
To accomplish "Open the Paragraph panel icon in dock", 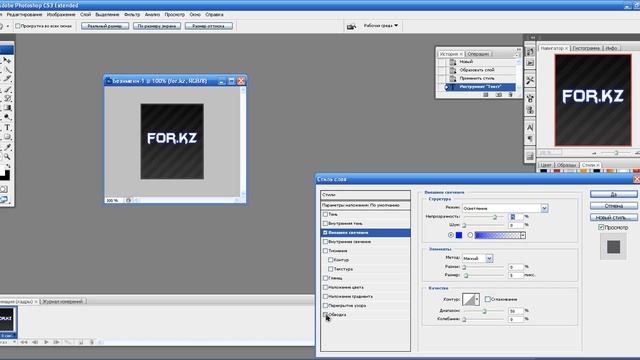I will (x=530, y=139).
